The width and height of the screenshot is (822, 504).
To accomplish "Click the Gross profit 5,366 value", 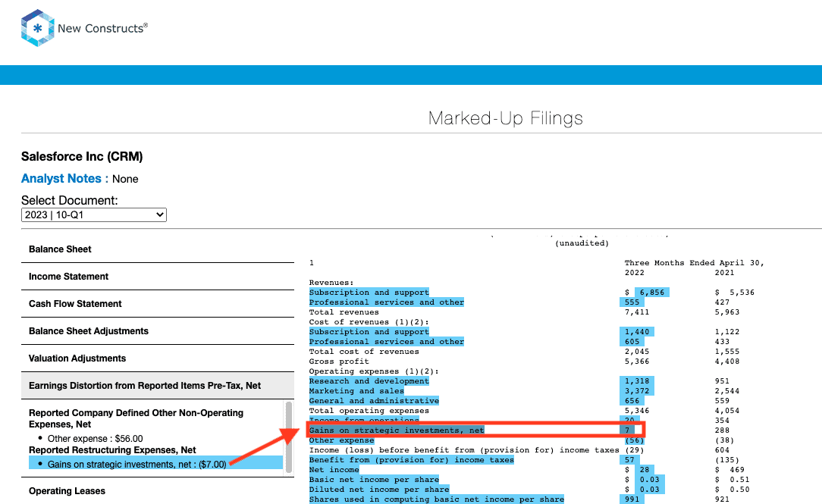I will point(636,362).
